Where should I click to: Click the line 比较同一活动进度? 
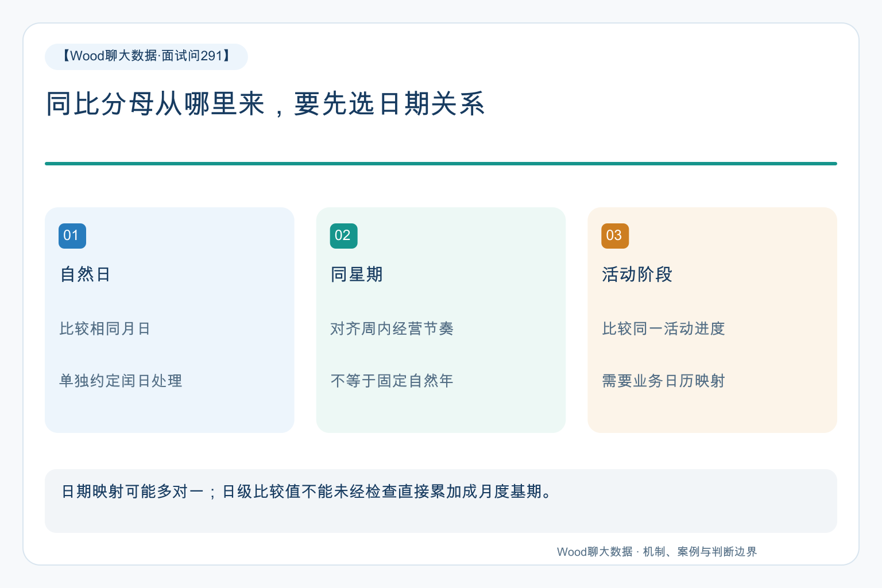664,328
